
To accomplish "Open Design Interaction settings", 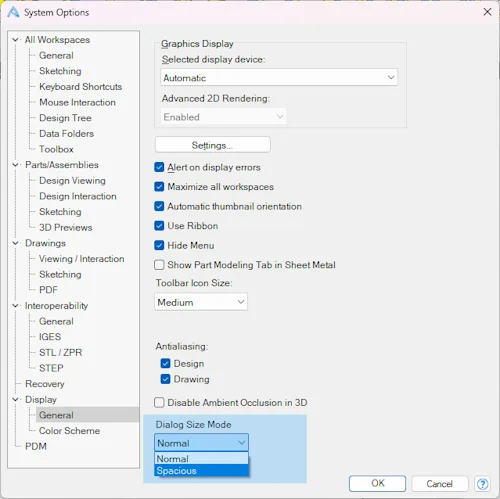I will point(78,196).
